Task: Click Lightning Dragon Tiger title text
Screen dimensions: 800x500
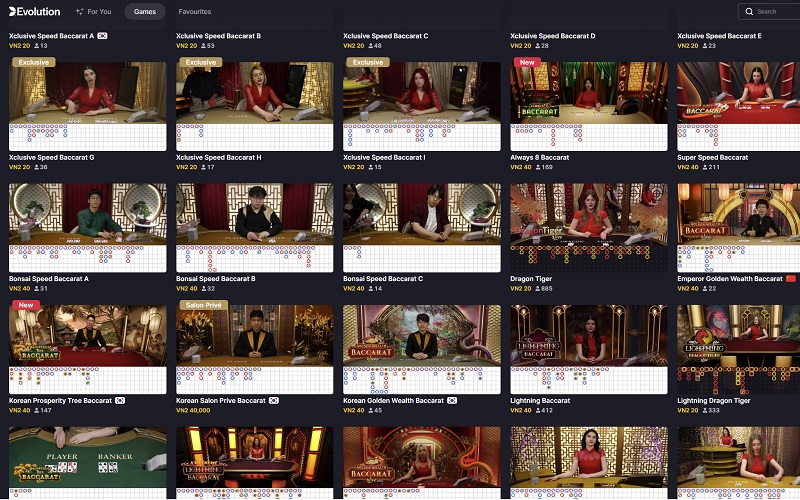Action: tap(713, 401)
